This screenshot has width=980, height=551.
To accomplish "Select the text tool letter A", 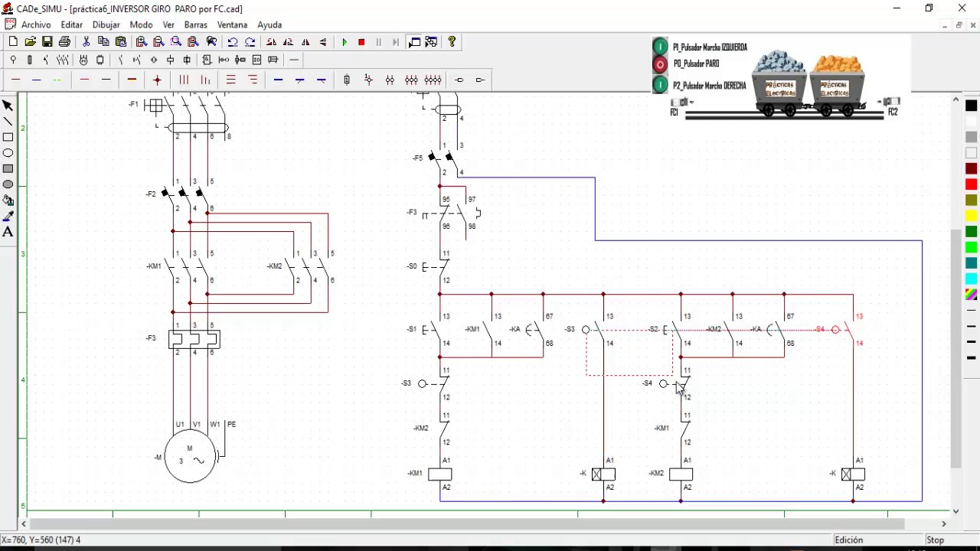I will point(8,232).
